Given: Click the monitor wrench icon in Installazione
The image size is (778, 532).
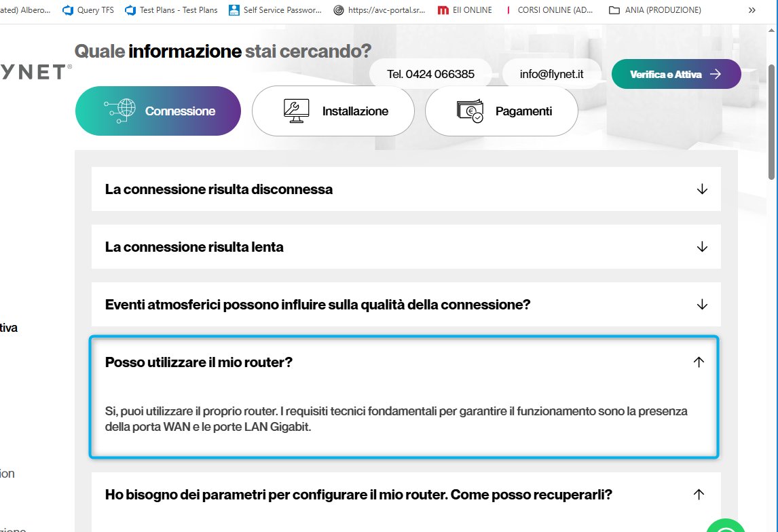Looking at the screenshot, I should (x=296, y=111).
